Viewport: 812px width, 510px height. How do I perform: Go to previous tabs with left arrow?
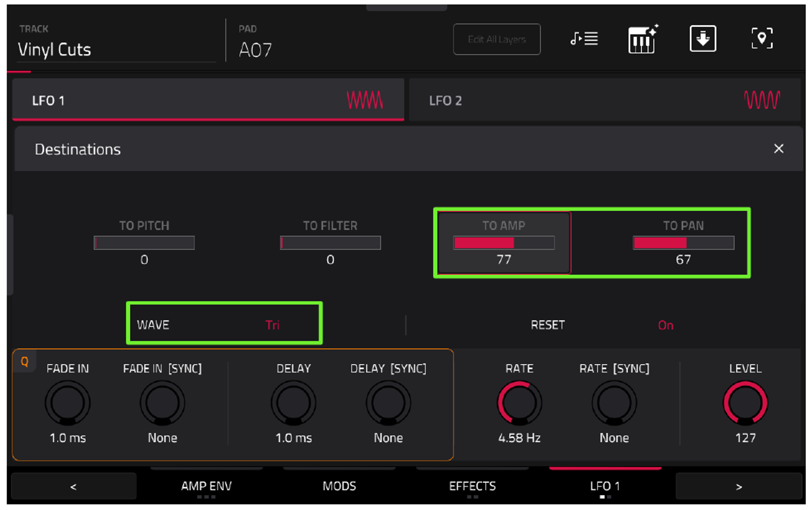pyautogui.click(x=73, y=487)
